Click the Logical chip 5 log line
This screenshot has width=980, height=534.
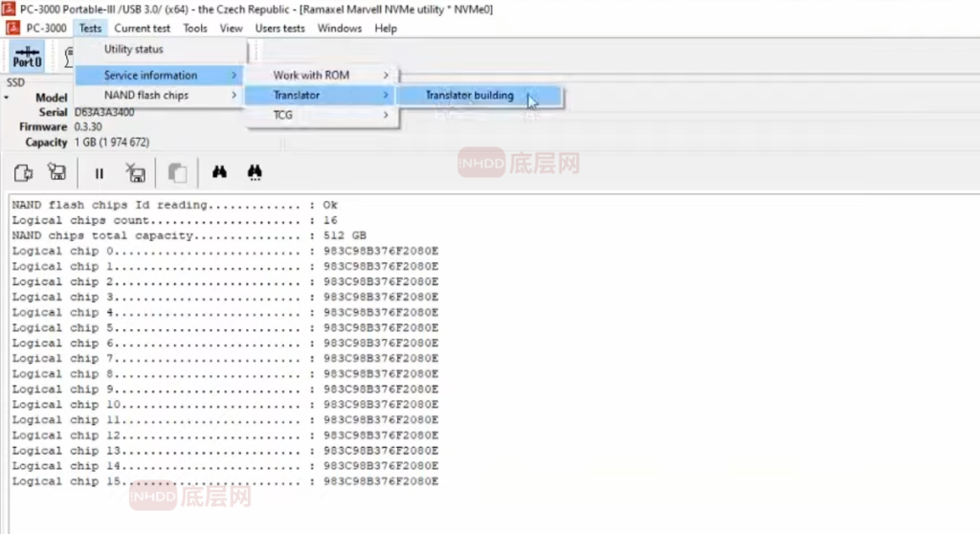[x=225, y=327]
